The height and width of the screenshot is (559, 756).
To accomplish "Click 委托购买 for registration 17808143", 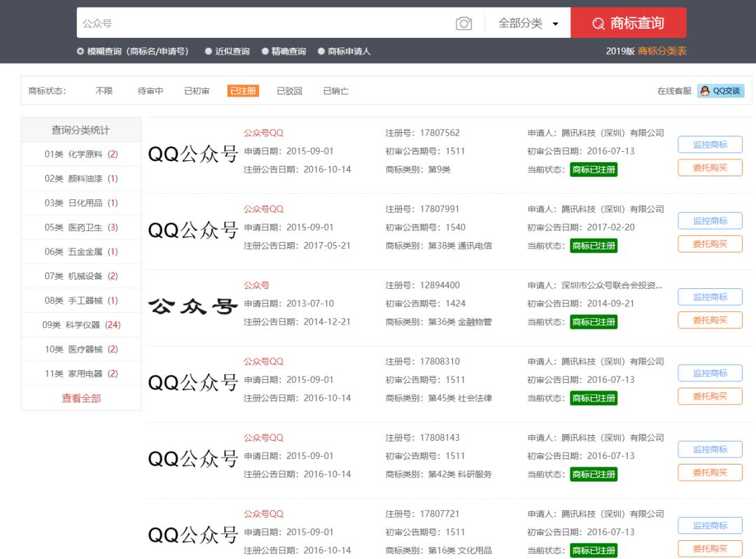I will [710, 472].
